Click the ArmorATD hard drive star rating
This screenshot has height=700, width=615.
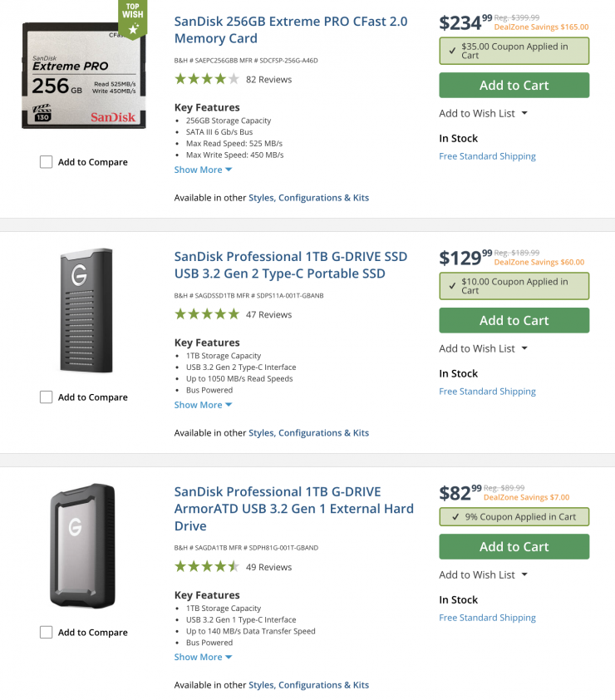(207, 567)
